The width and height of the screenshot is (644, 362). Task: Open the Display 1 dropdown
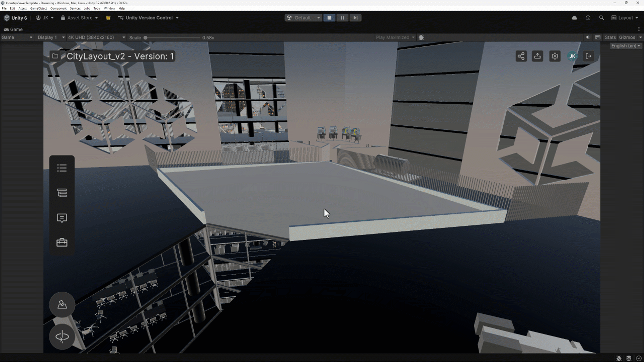tap(51, 37)
